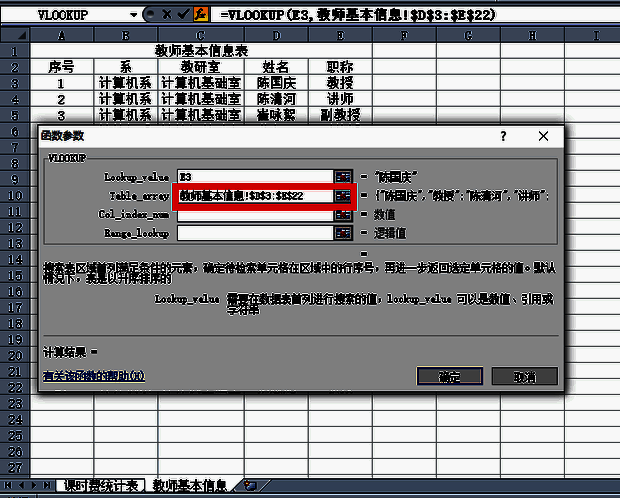Click the dialog help question mark button
620x498 pixels.
tap(503, 136)
